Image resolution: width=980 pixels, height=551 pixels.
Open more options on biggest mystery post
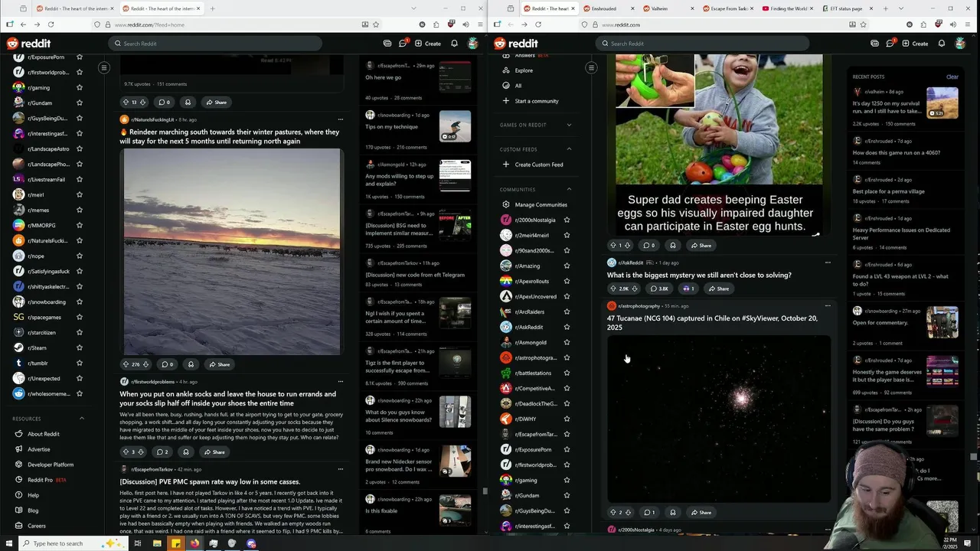pyautogui.click(x=828, y=262)
